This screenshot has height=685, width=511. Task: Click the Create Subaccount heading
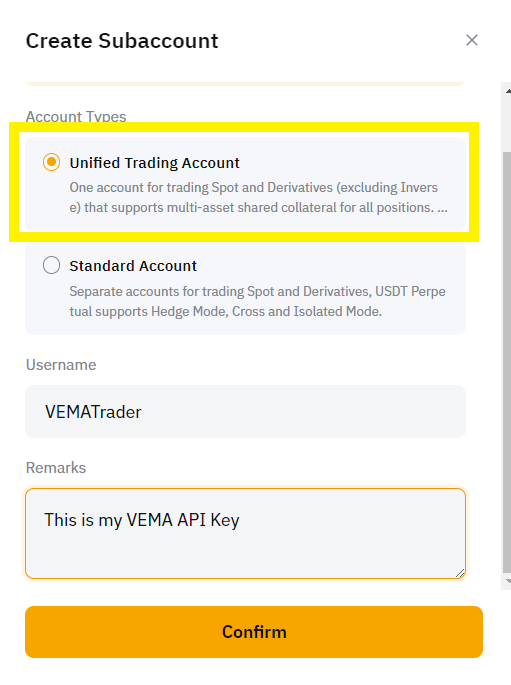(122, 41)
